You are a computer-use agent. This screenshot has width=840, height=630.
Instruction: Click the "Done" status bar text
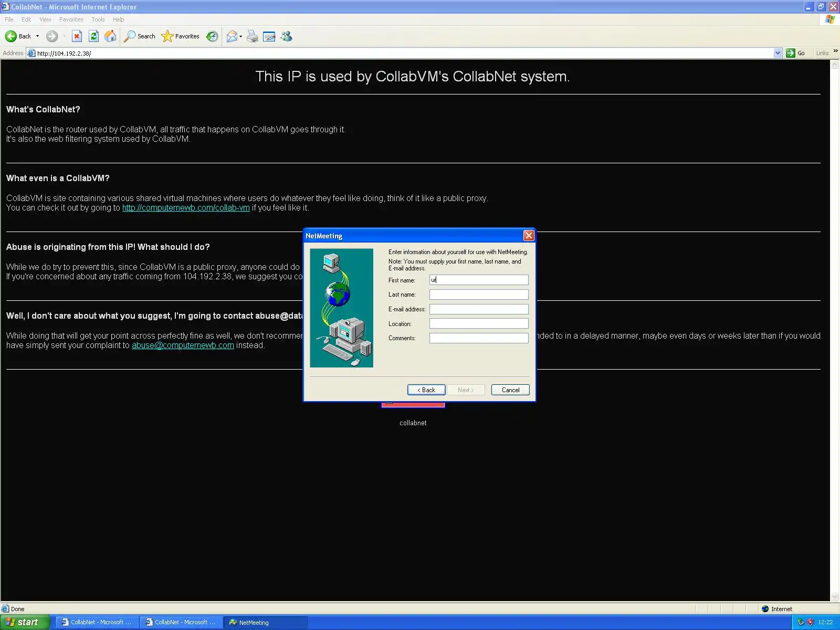coord(17,609)
